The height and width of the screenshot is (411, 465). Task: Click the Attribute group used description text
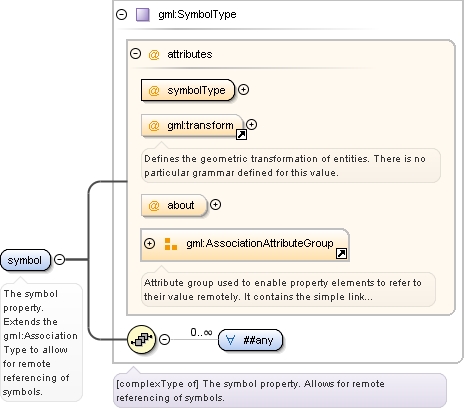pyautogui.click(x=283, y=290)
